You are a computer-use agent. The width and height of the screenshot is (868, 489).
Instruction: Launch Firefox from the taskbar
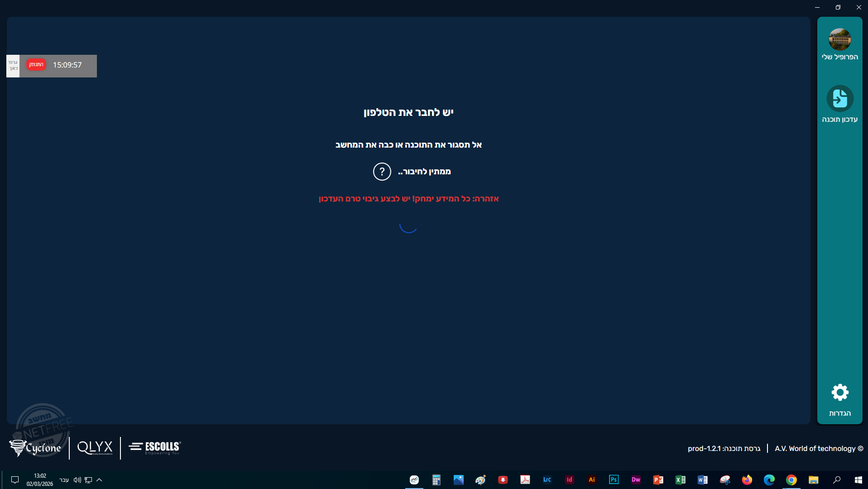747,480
